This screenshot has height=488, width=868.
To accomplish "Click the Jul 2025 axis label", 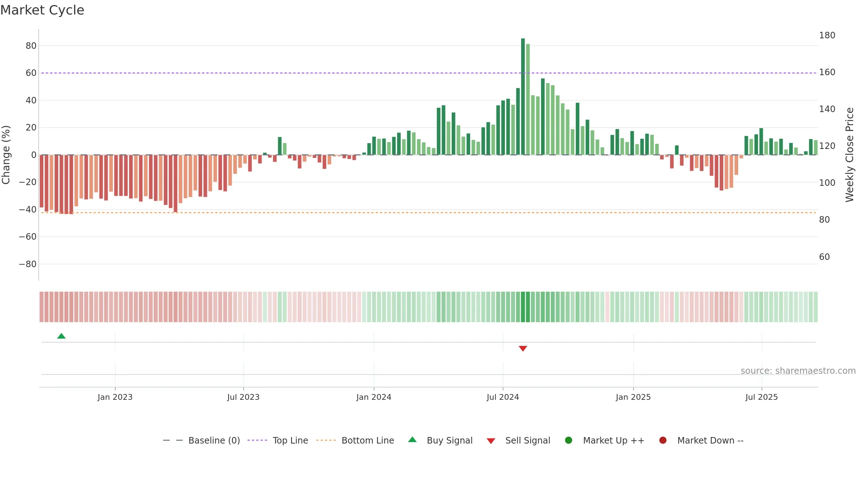I will coord(762,397).
